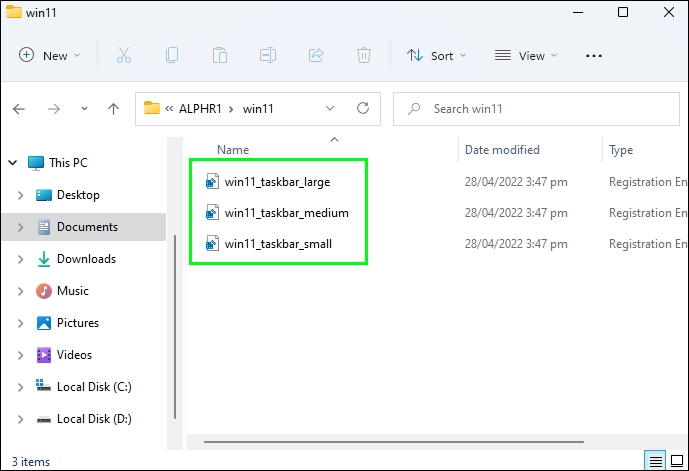This screenshot has width=689, height=471.
Task: Click the type cell of win11_taskbar_small
Action: 648,244
